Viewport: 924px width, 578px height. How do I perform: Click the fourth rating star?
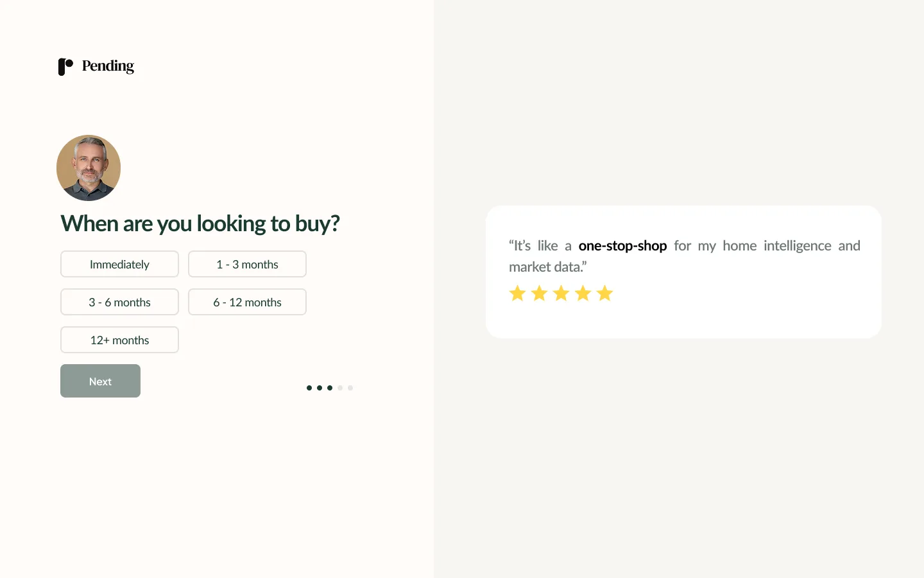point(583,293)
